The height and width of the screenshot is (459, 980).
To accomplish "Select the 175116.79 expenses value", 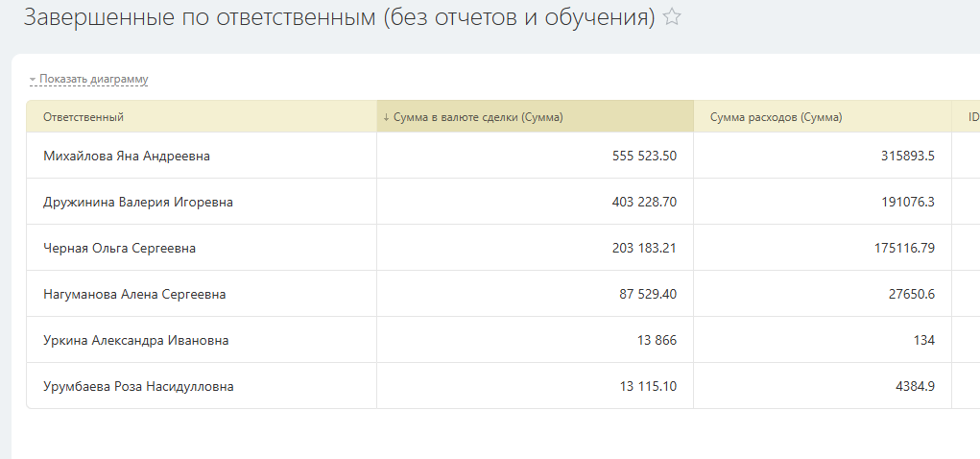I will point(904,249).
